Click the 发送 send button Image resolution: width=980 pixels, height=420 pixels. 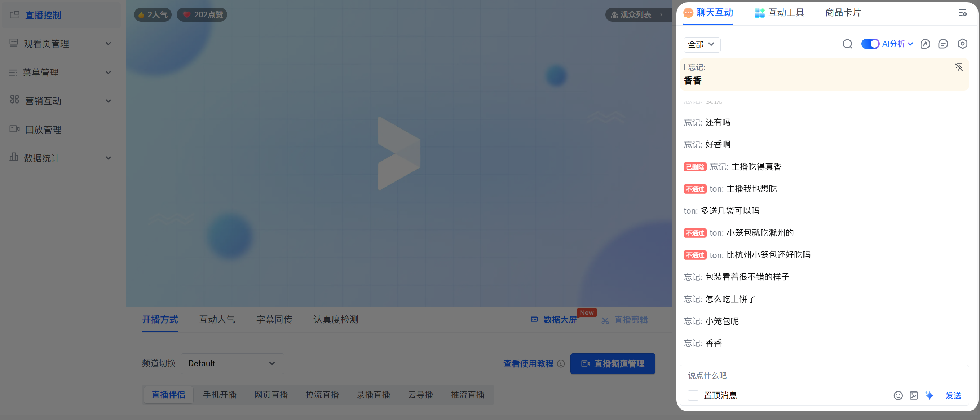(953, 395)
